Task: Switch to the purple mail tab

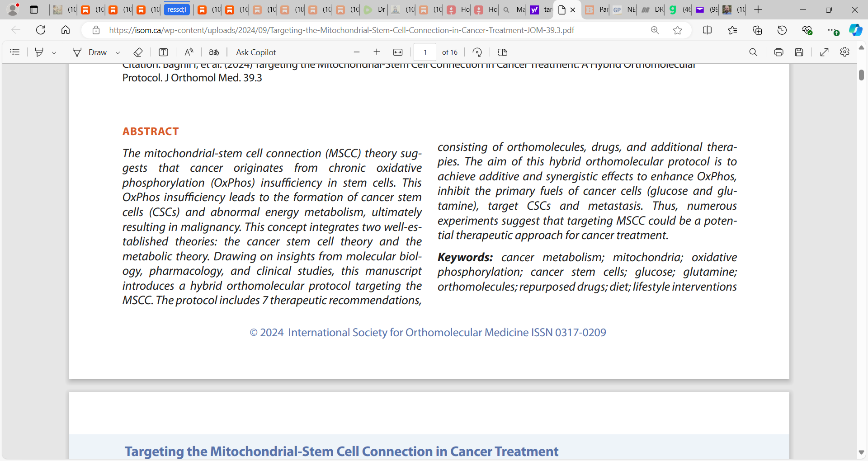Action: [707, 9]
